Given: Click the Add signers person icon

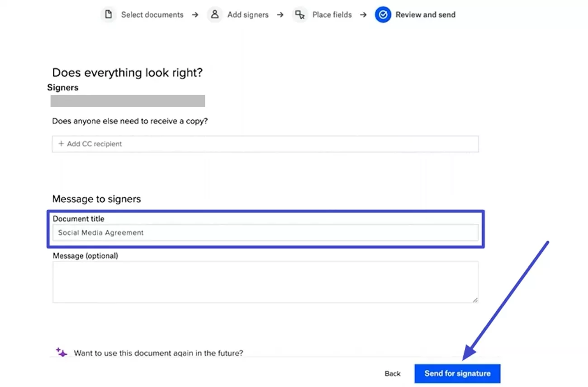Looking at the screenshot, I should click(215, 14).
